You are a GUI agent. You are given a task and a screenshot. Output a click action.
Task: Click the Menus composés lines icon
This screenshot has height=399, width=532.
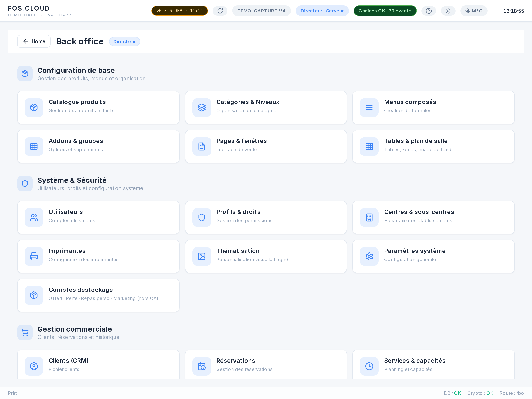[369, 108]
